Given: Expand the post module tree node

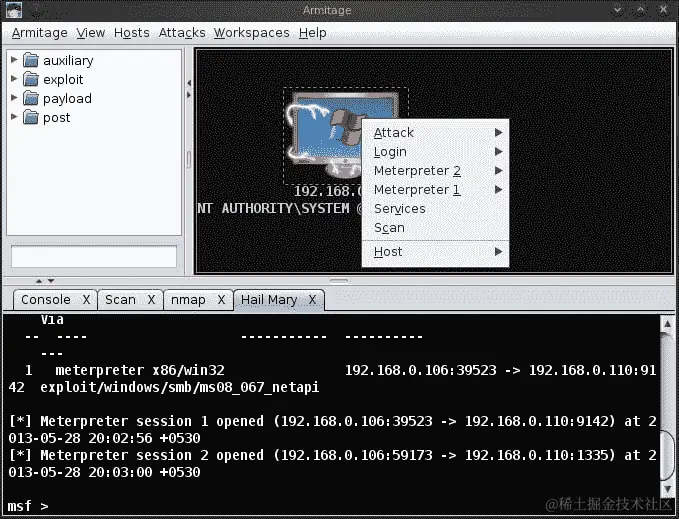Looking at the screenshot, I should (x=14, y=117).
